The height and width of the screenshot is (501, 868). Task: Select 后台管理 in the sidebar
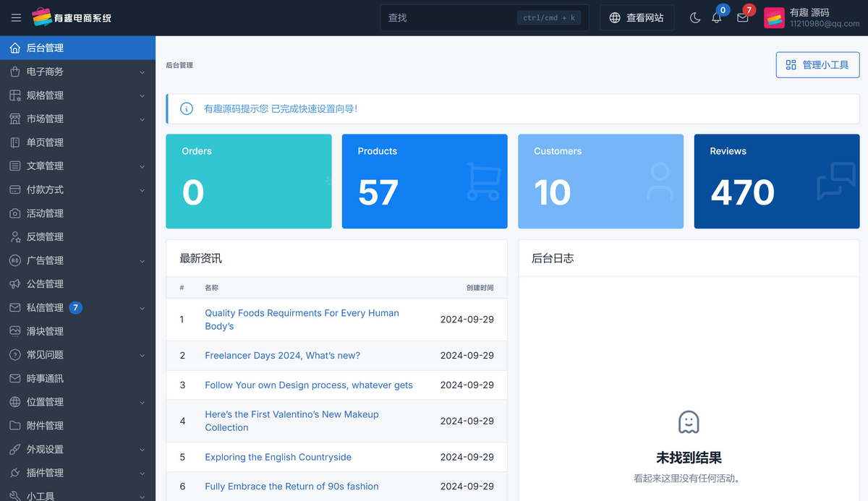(x=77, y=48)
